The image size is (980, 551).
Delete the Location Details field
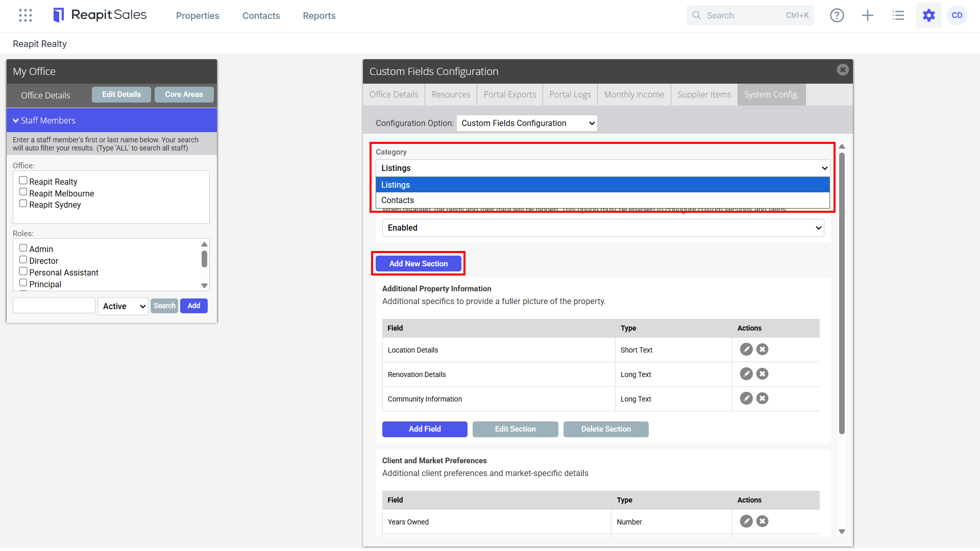(762, 349)
